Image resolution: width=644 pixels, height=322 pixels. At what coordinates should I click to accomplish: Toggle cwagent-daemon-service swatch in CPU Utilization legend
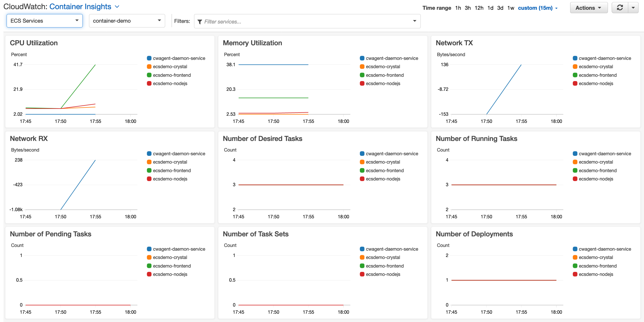(149, 58)
